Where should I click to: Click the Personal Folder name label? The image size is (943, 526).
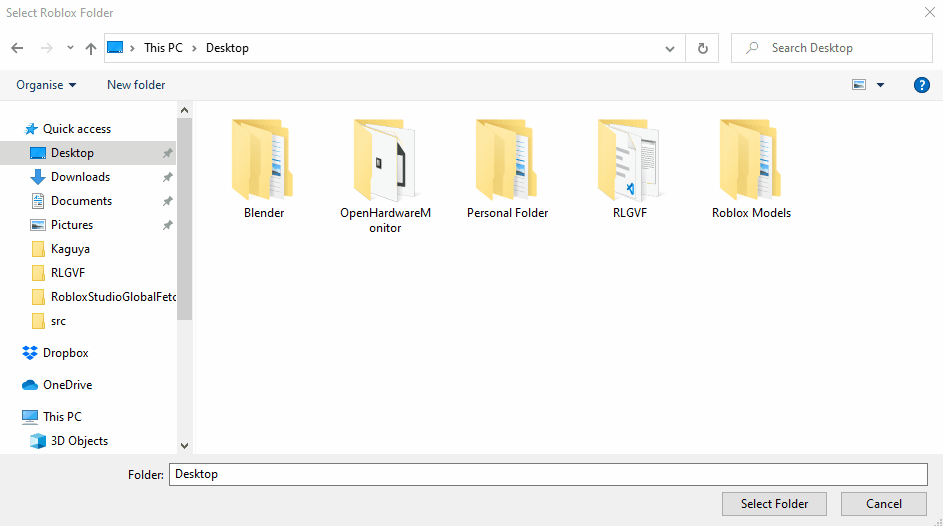508,213
